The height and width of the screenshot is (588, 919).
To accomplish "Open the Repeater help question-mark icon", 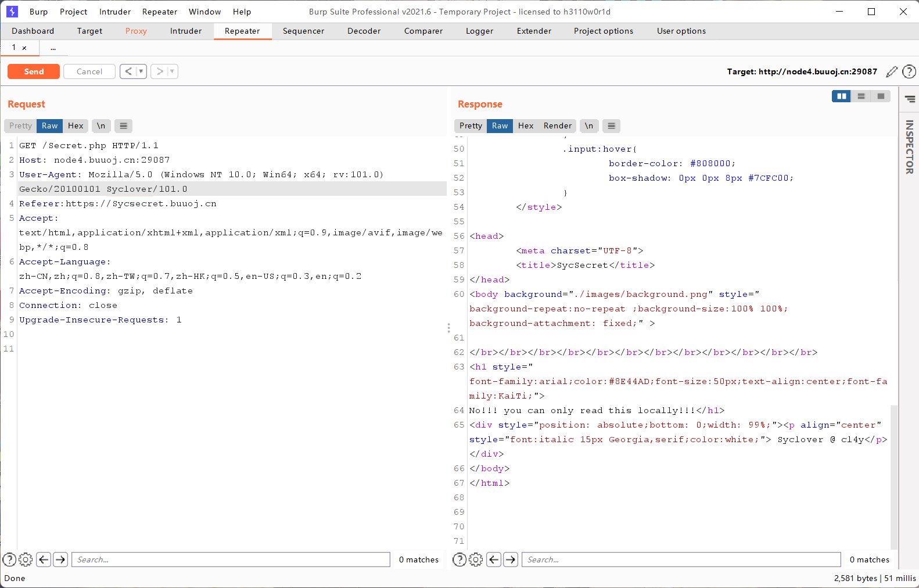I will [x=909, y=71].
